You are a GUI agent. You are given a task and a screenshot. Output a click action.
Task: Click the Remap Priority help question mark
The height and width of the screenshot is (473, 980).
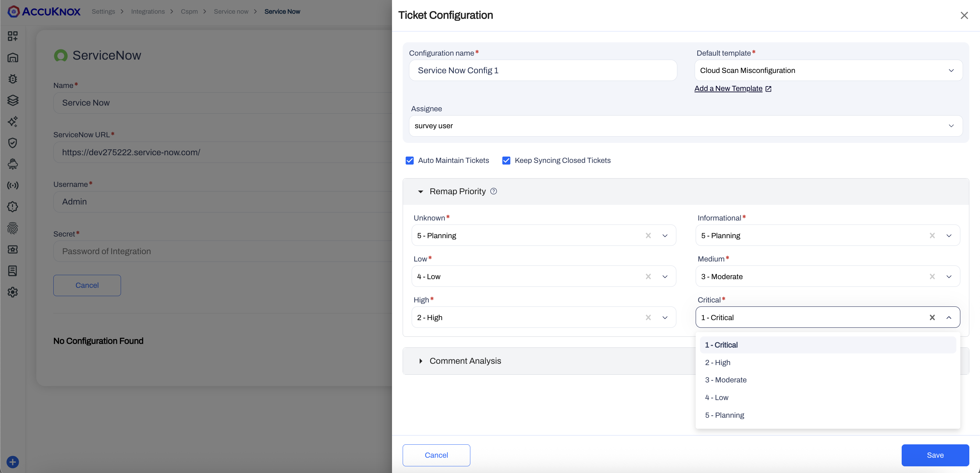pos(493,191)
